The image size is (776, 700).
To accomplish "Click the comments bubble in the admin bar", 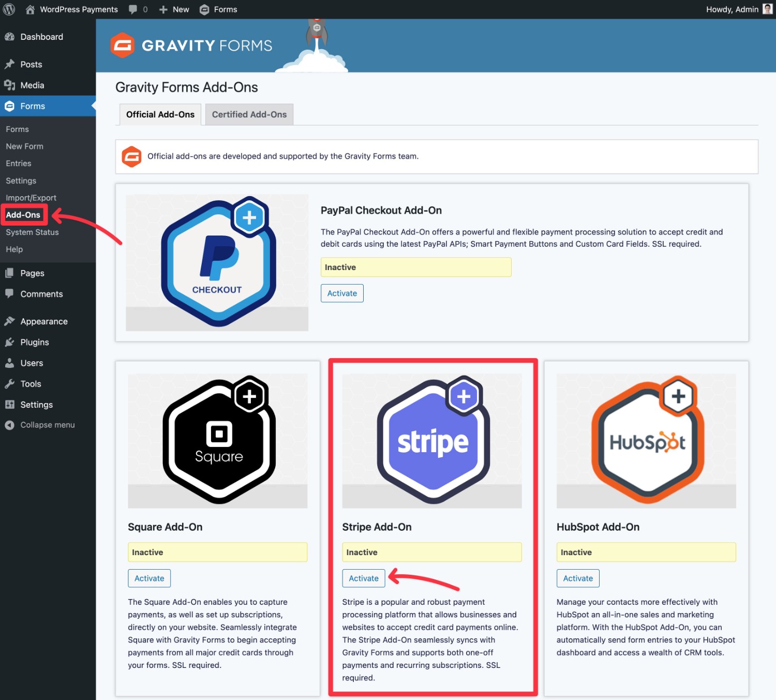I will [133, 9].
